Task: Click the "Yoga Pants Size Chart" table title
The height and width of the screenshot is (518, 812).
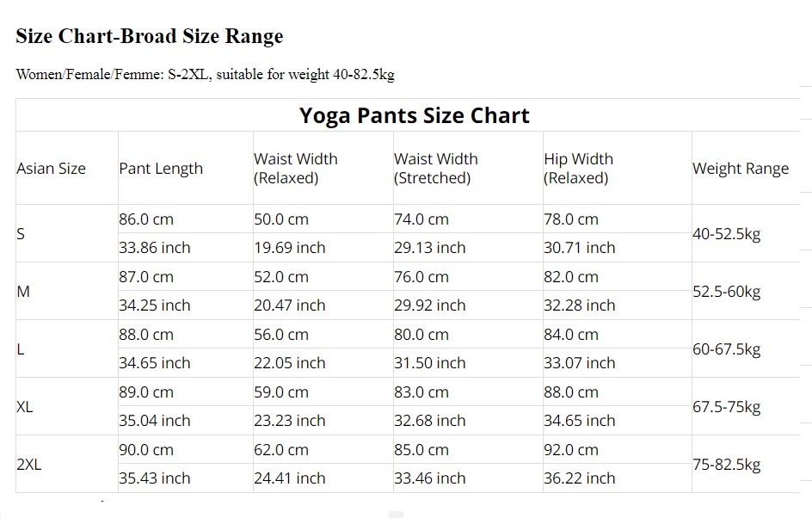Action: pos(414,115)
